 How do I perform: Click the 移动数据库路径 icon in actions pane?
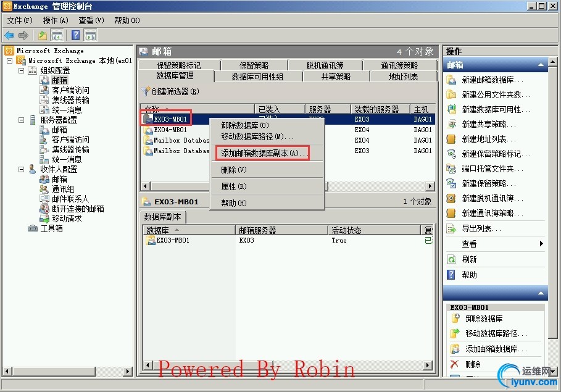[x=455, y=333]
